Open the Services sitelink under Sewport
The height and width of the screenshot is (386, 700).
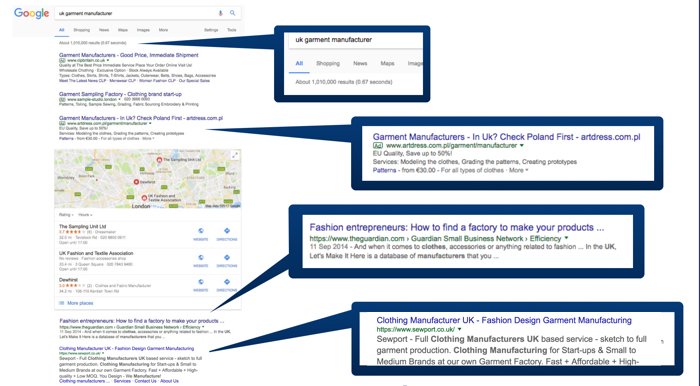(122, 381)
